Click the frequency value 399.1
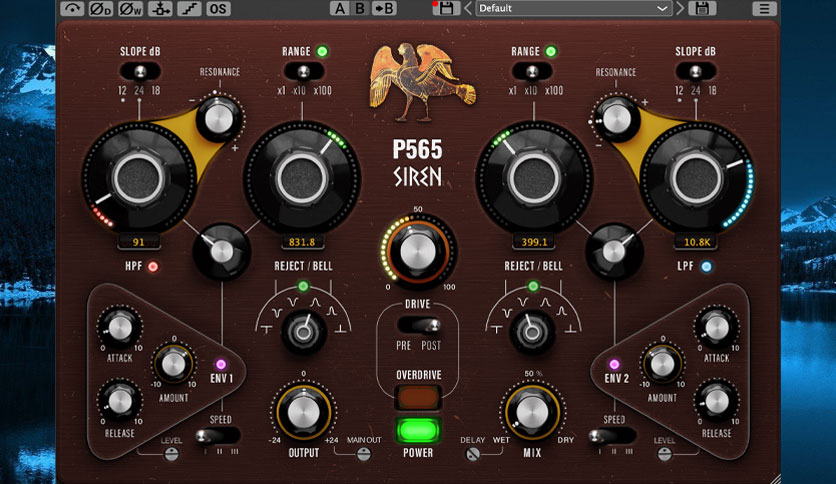This screenshot has height=484, width=836. [x=534, y=242]
